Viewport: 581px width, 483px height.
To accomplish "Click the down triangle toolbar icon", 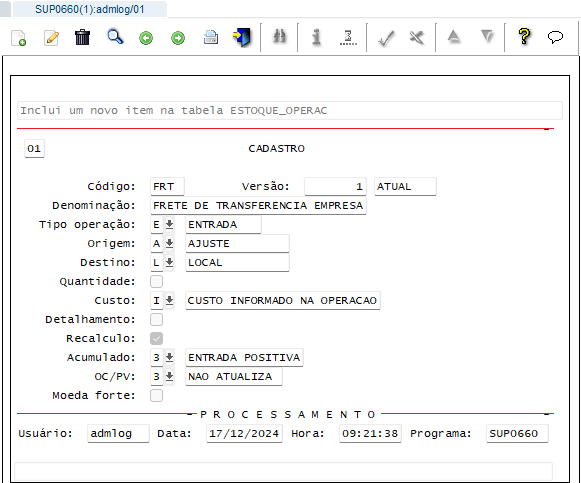I will (487, 37).
